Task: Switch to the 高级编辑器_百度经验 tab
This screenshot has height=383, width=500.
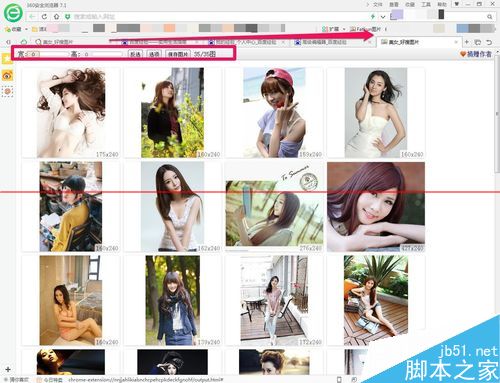Action: pos(324,42)
